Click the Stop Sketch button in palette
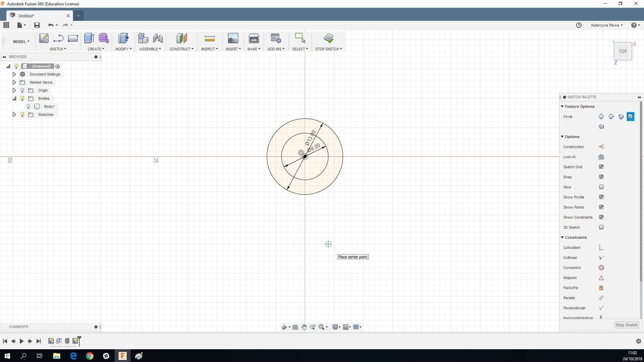Screen dimensions: 644x362 (626, 325)
